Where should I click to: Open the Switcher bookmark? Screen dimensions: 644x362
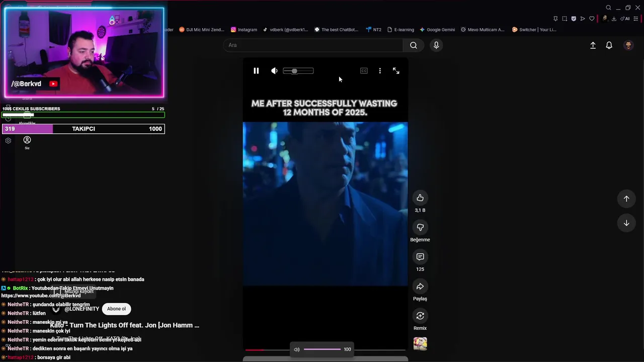point(534,30)
